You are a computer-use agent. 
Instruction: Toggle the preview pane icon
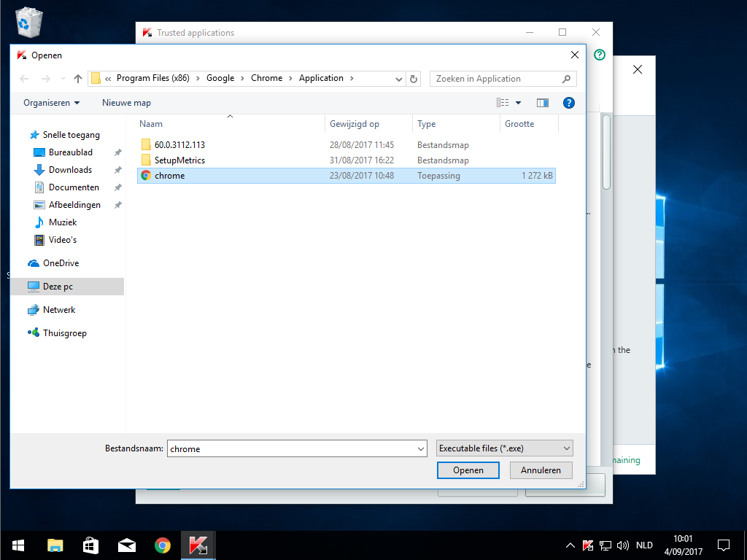(543, 103)
